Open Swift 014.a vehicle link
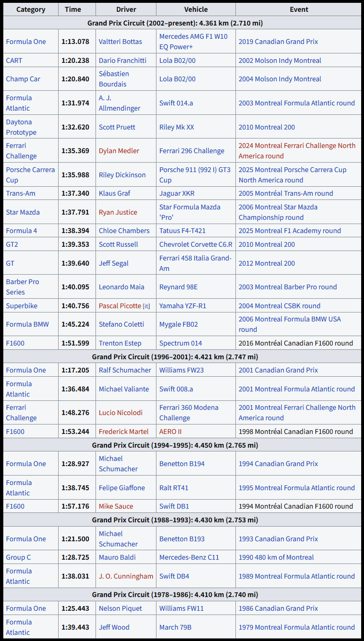The height and width of the screenshot is (641, 364). coord(176,103)
